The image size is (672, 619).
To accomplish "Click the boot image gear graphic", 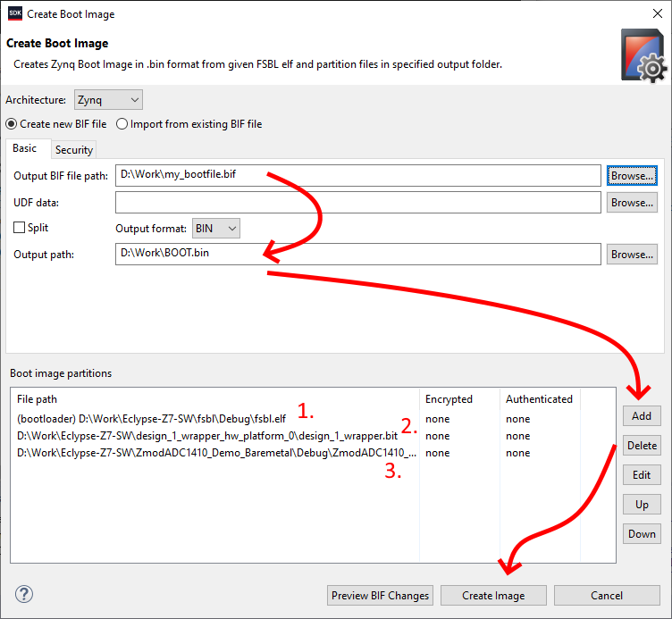I will pos(644,55).
